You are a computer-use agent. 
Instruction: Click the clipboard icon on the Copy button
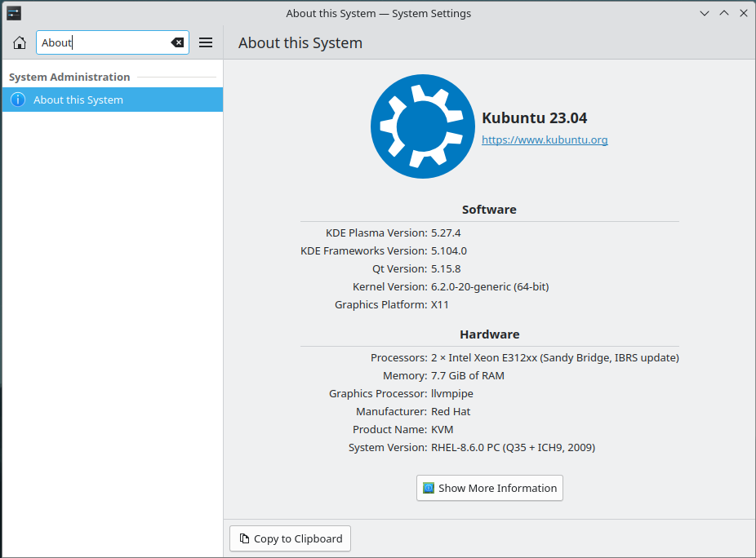[x=243, y=538]
